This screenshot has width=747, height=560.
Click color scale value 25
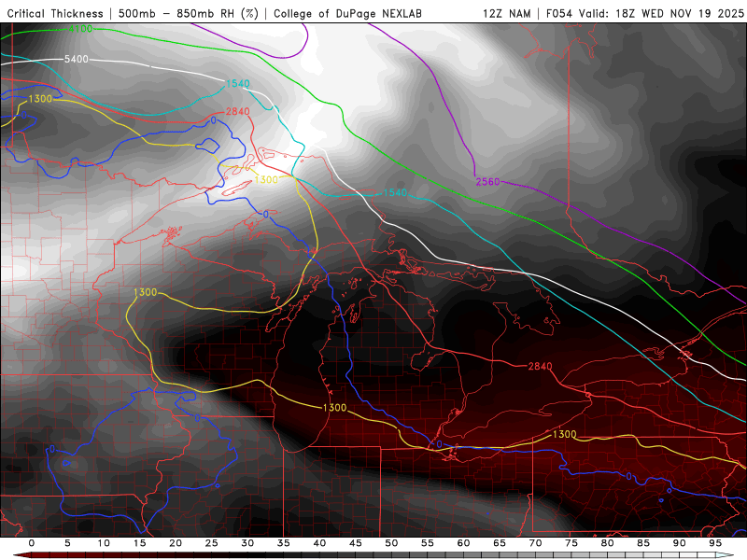211,543
